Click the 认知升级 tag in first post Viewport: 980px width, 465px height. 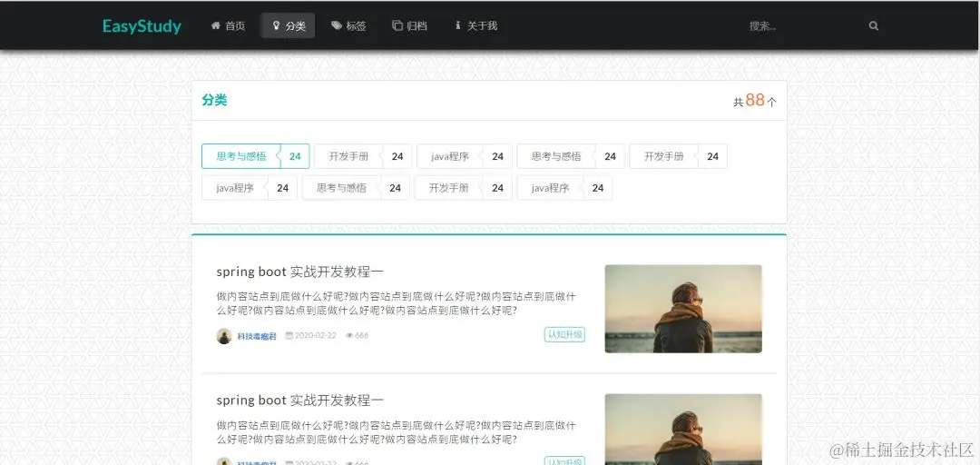565,335
